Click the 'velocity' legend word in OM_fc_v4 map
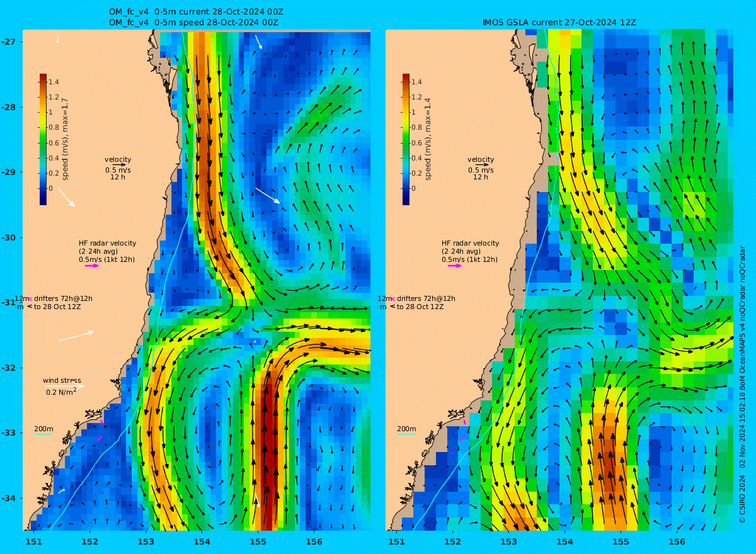The width and height of the screenshot is (756, 554). (118, 159)
